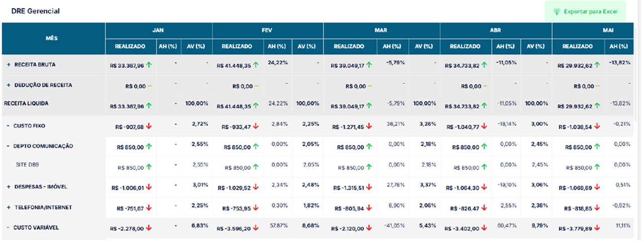The width and height of the screenshot is (644, 244).
Task: Expand the DEDUÇÃO DE RECEITA row
Action: tap(9, 85)
